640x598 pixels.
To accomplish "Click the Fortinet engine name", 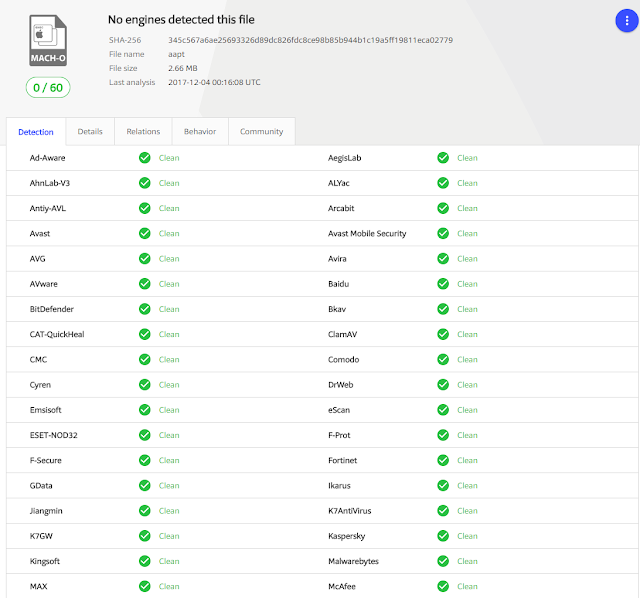I will coord(342,460).
